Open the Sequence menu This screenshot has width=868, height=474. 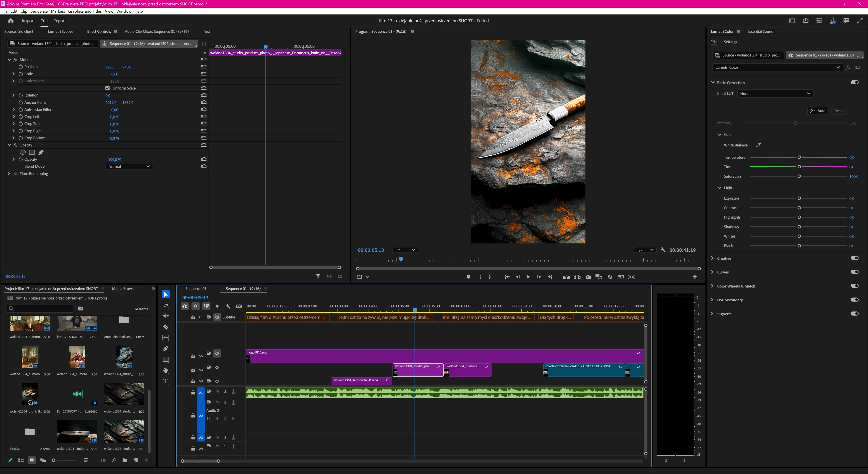(x=39, y=11)
